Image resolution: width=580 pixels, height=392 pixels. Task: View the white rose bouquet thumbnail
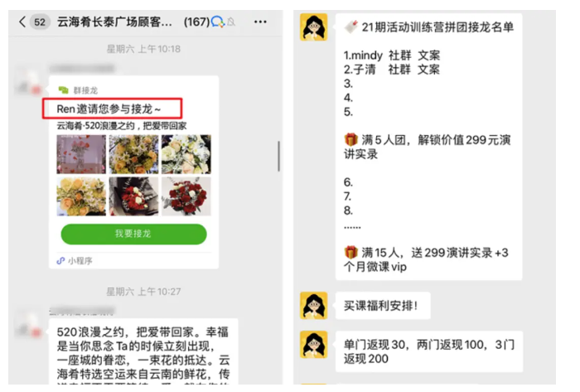[186, 154]
